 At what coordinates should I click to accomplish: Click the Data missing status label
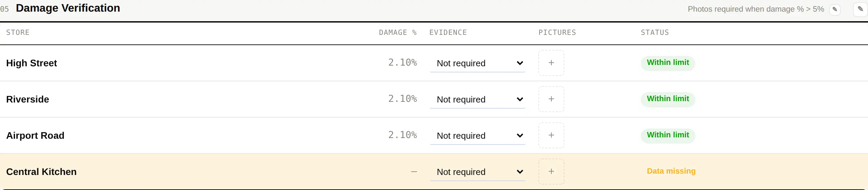click(671, 171)
